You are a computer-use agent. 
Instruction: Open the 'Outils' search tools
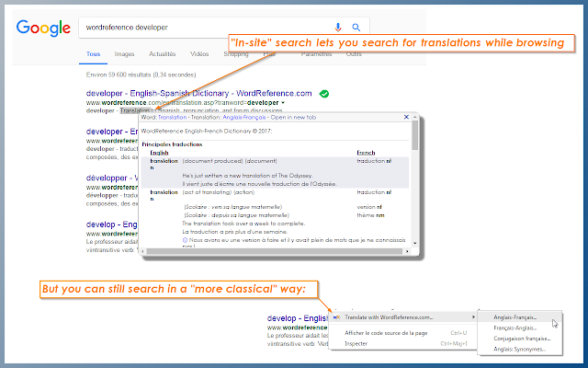354,54
